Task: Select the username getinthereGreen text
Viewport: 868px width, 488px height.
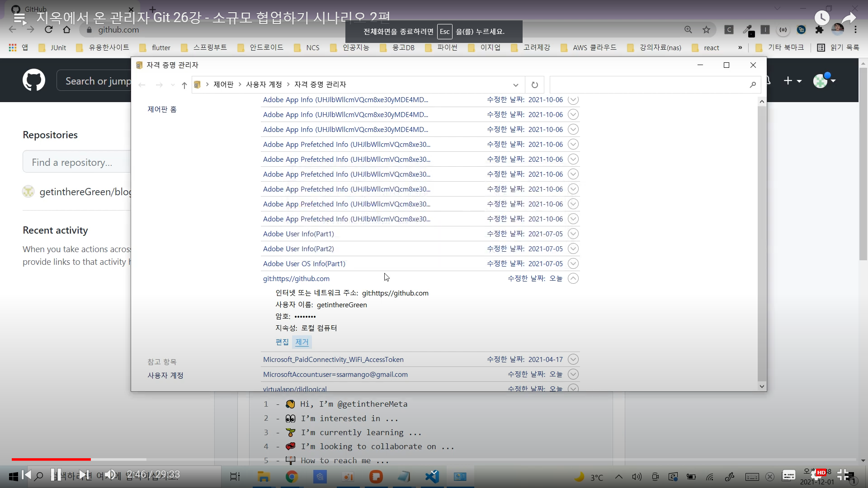Action: [342, 305]
